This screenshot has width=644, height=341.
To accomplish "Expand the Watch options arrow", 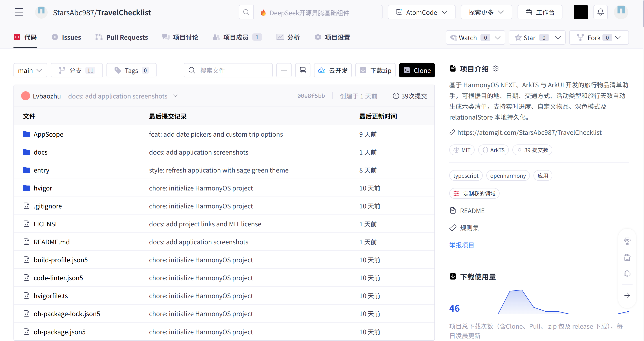I will 498,38.
